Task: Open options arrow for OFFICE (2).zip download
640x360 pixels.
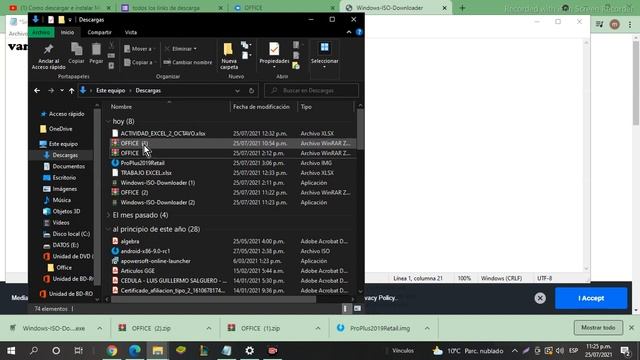Action: pyautogui.click(x=209, y=328)
